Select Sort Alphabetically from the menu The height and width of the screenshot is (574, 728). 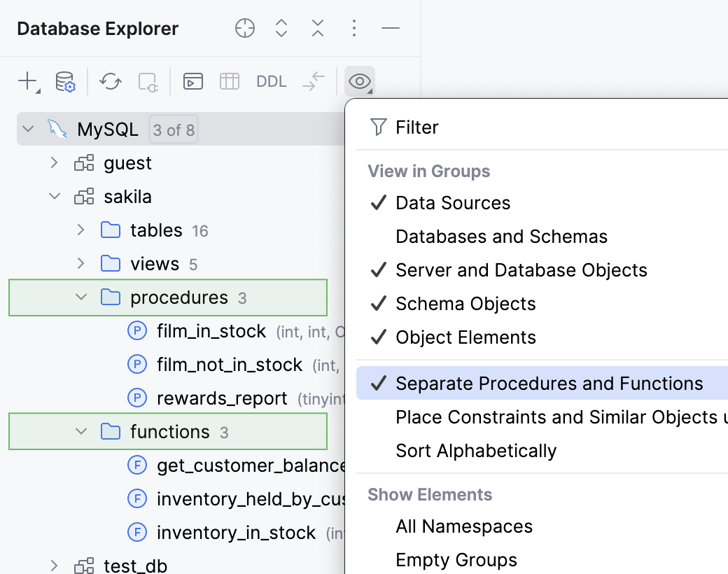(476, 450)
